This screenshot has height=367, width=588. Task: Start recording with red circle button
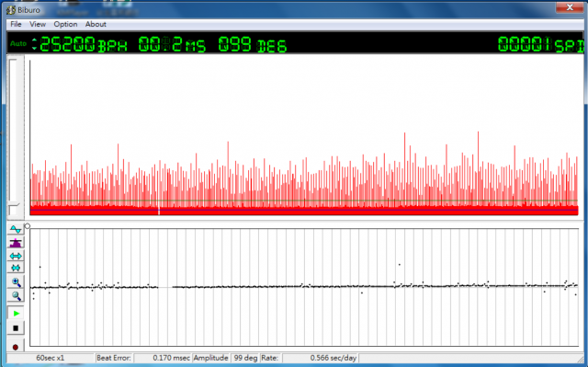pos(16,347)
